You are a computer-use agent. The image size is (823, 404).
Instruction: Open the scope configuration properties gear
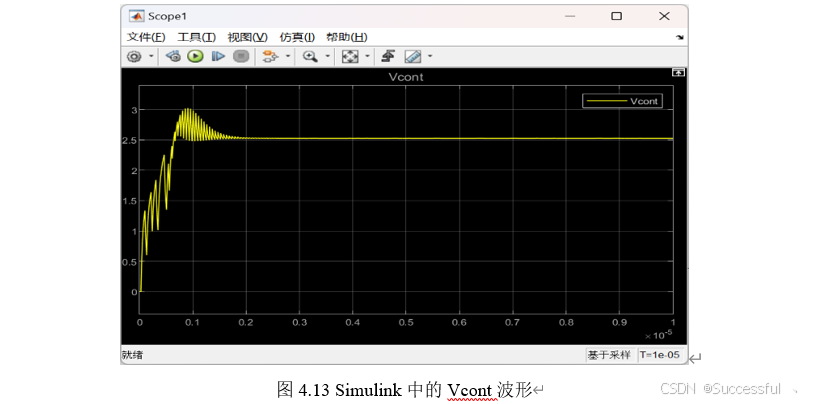(x=135, y=57)
